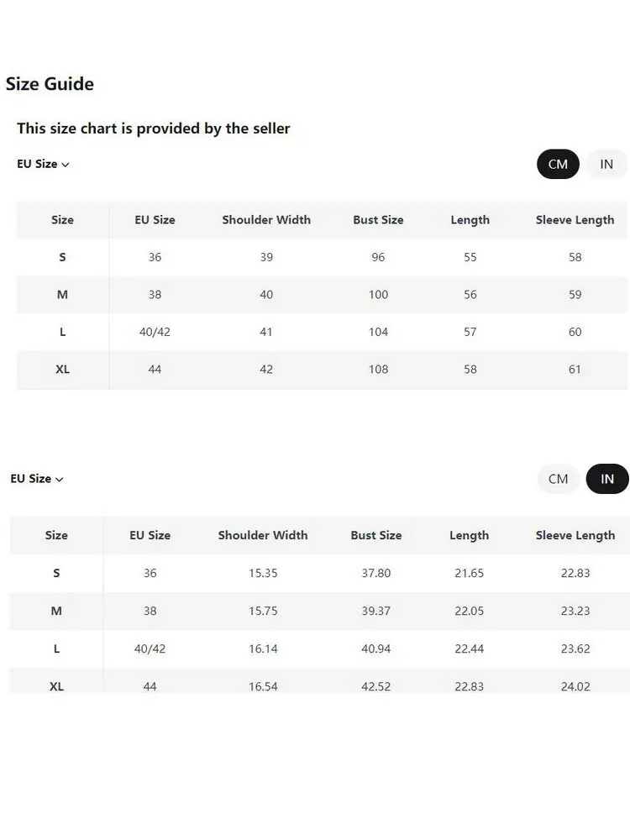The height and width of the screenshot is (840, 630).
Task: Click the chevron arrow beside EU Size in the inch chart
Action: tap(60, 480)
